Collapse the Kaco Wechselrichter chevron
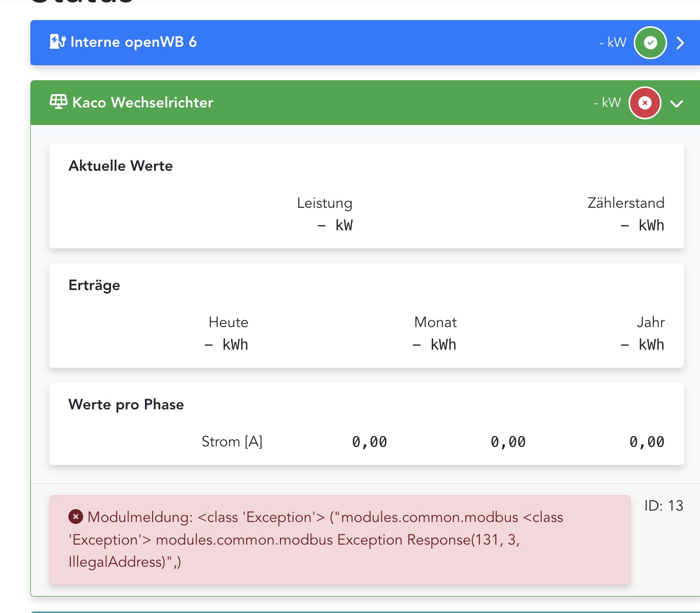 676,103
